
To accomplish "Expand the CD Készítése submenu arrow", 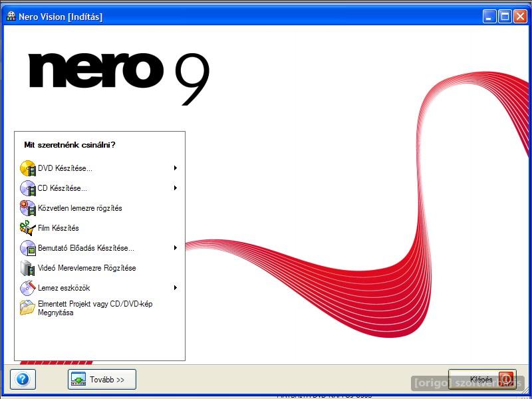I will [176, 188].
